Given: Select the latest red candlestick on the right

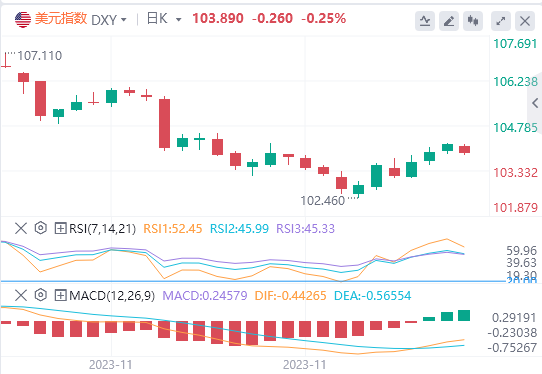Looking at the screenshot, I should click(465, 149).
